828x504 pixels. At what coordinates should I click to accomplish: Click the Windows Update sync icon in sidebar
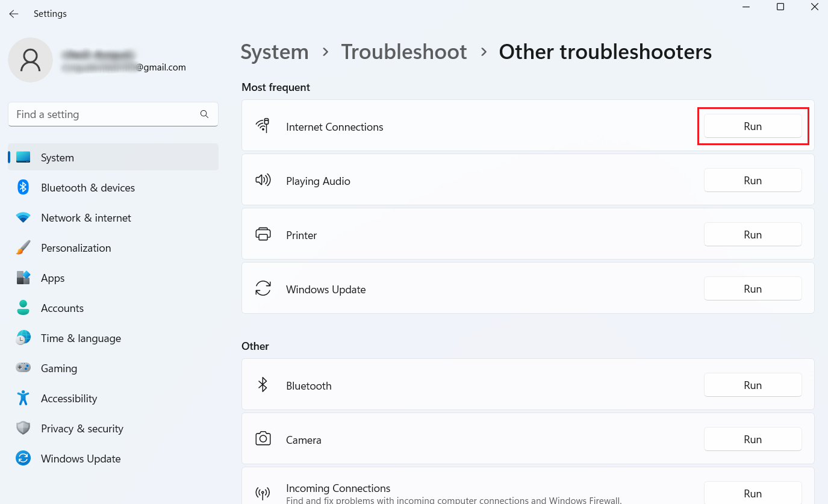pyautogui.click(x=23, y=458)
